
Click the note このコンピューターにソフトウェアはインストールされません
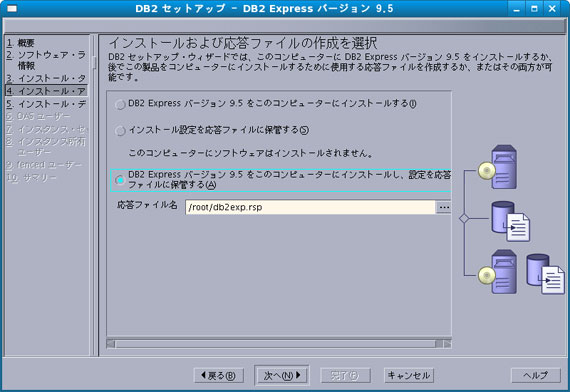[x=251, y=153]
